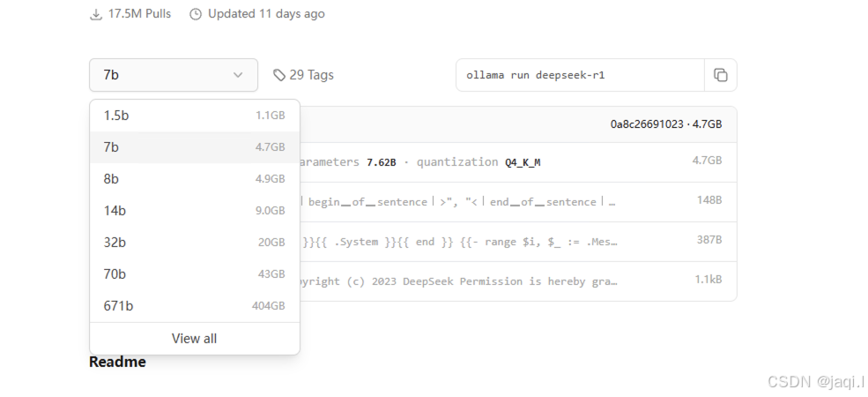Choose the 70b model option
Image resolution: width=868 pixels, height=397 pixels.
pos(194,273)
